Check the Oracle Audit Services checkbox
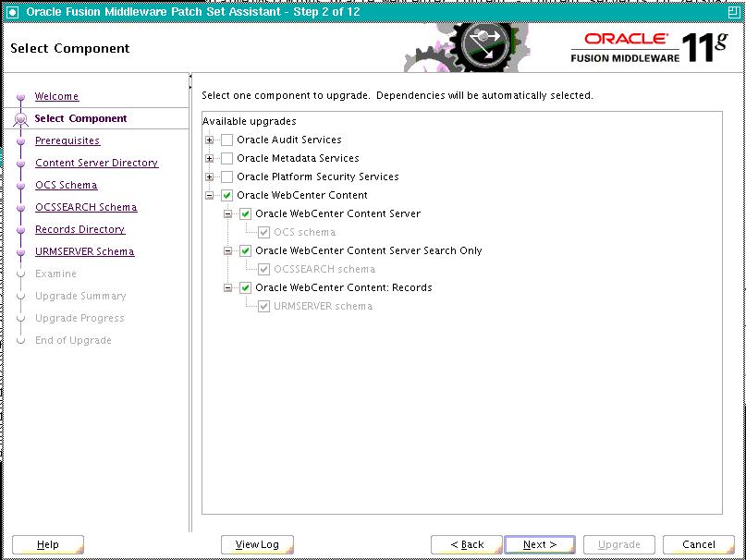 tap(226, 140)
